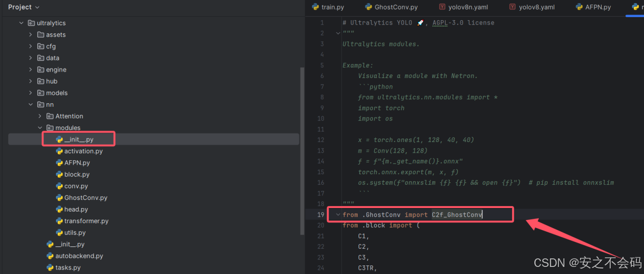The width and height of the screenshot is (644, 274).
Task: Select __init__.py inside modules folder
Action: pos(78,140)
